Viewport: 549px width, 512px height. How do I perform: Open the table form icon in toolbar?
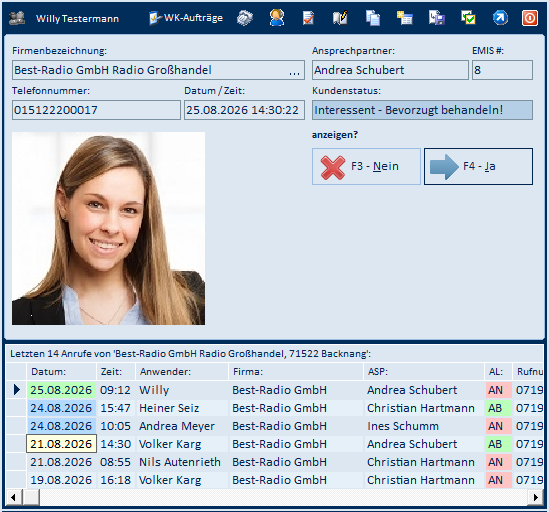coord(404,18)
